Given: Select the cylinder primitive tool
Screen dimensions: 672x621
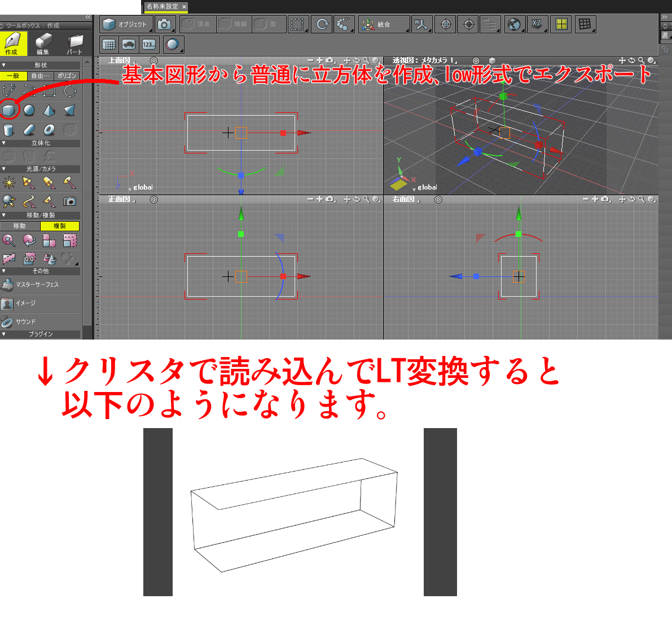Looking at the screenshot, I should pos(8,130).
